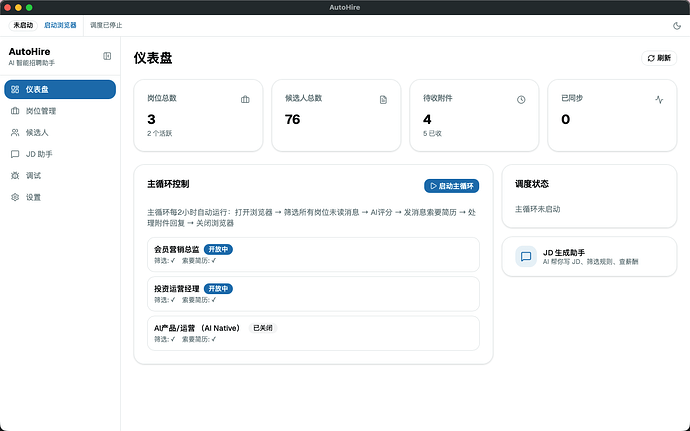Screen dimensions: 690x431
Task: Click 2 个活跃 subtext
Action: (x=159, y=133)
